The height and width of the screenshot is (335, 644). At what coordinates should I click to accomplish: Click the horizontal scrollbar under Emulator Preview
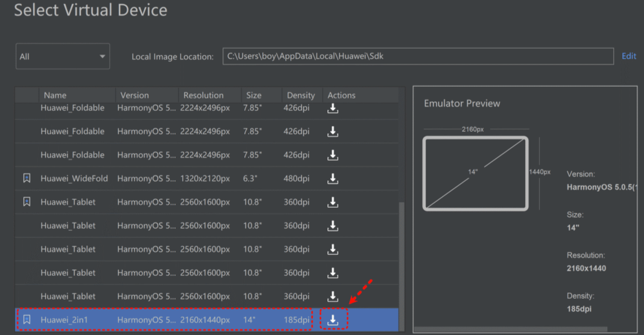(511, 329)
